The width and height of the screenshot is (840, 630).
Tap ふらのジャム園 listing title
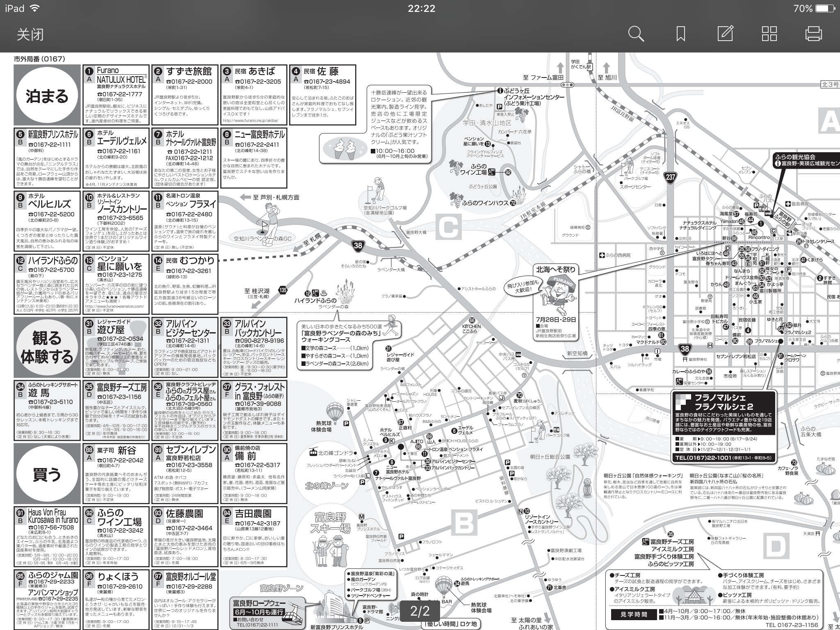tap(53, 575)
